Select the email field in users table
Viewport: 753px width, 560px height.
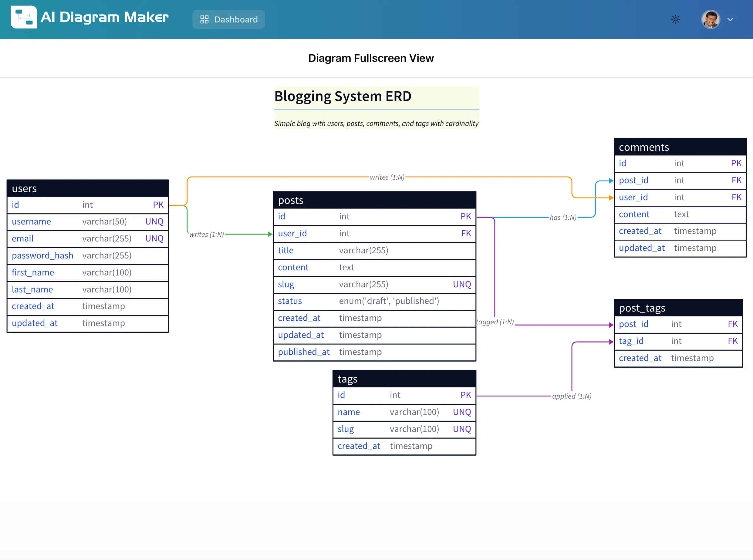[x=22, y=239]
